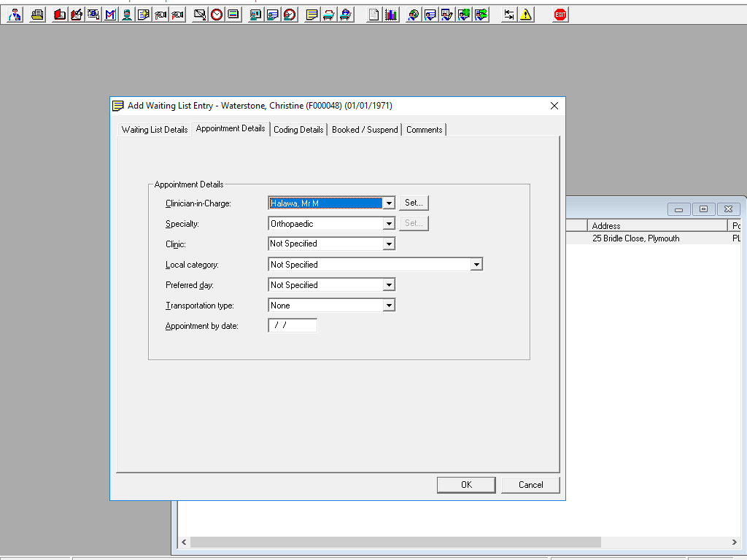747x560 pixels.
Task: Click the horizontal scrollbar in background window
Action: 395,542
